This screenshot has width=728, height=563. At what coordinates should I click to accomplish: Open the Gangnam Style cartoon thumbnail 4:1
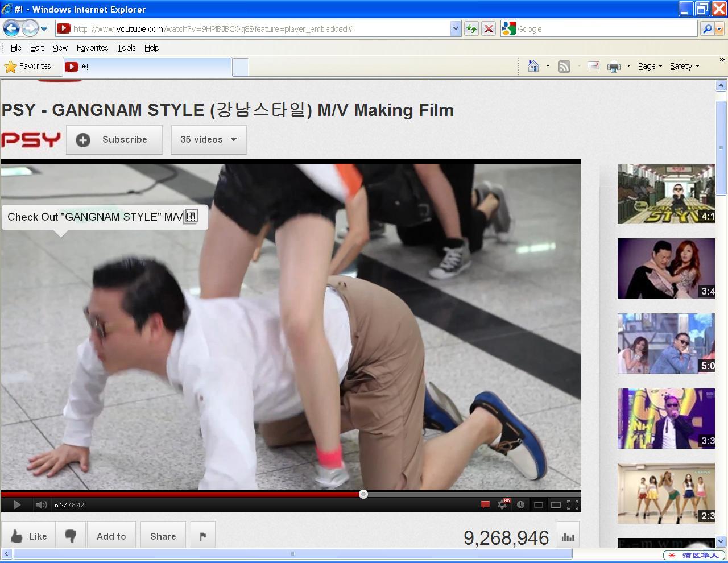pos(666,194)
